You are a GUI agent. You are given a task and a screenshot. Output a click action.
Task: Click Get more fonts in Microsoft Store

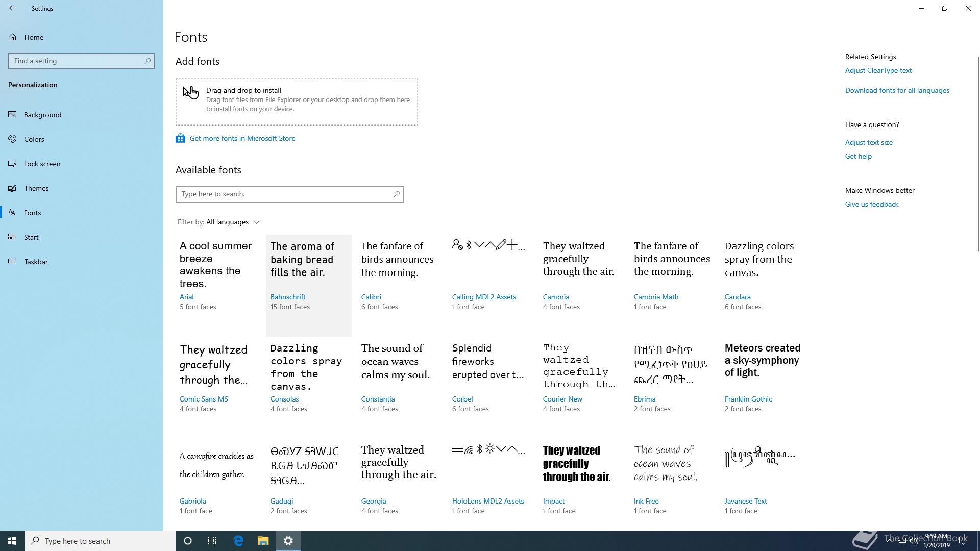click(x=242, y=138)
